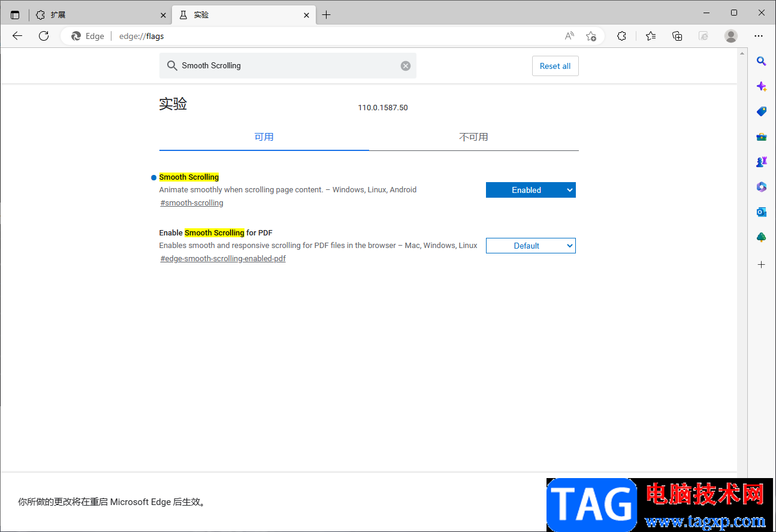Focus the Smooth Scrolling search field
Image resolution: width=776 pixels, height=532 pixels.
[x=288, y=66]
